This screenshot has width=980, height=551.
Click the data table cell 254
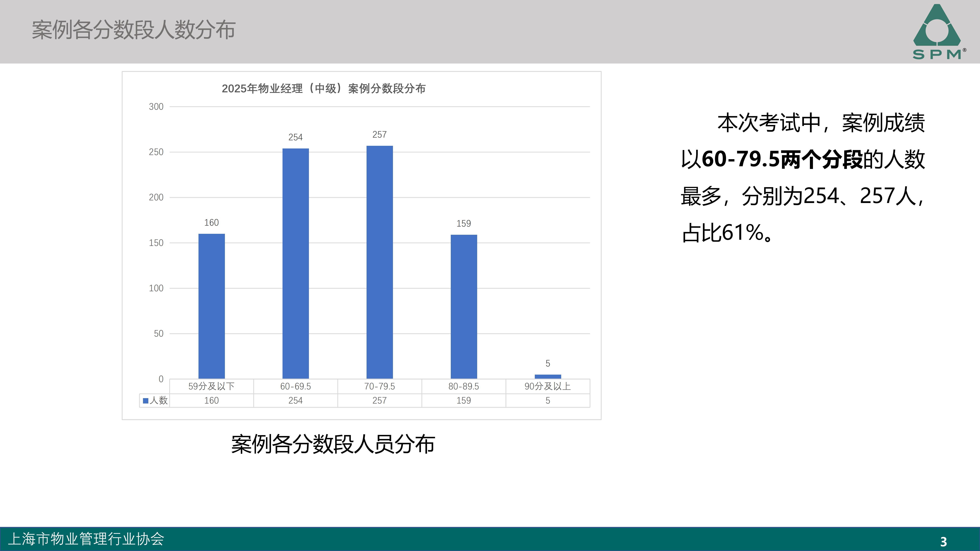(x=296, y=400)
